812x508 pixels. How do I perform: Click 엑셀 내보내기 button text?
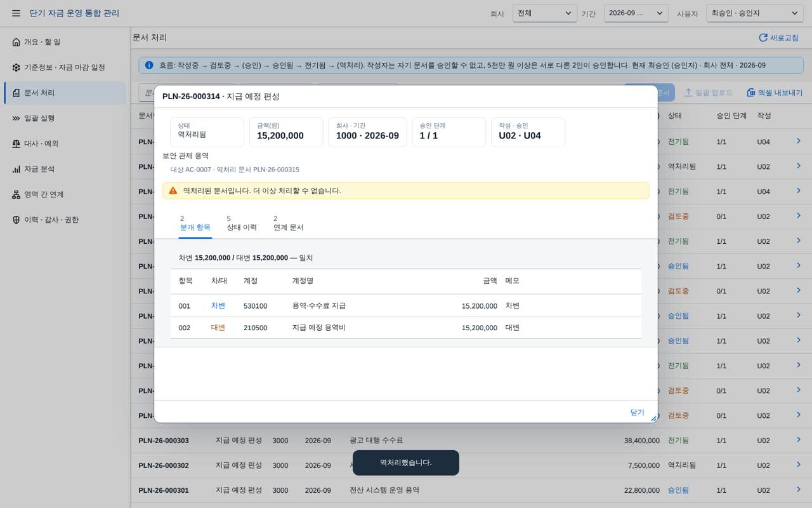pos(780,93)
